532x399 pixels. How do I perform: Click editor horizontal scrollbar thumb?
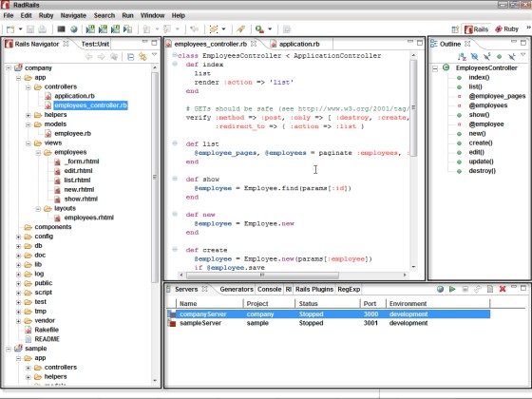pyautogui.click(x=262, y=275)
